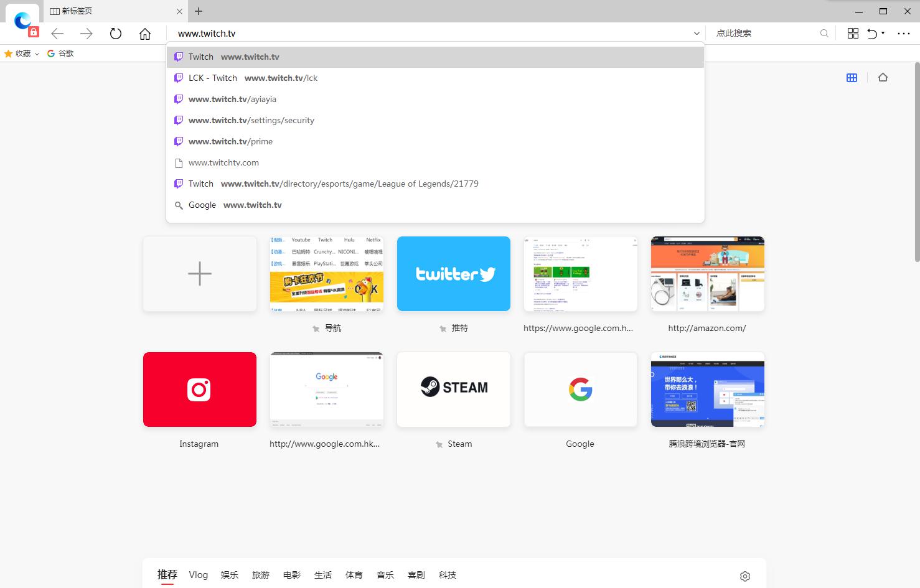Minimize the browser window

(x=859, y=11)
